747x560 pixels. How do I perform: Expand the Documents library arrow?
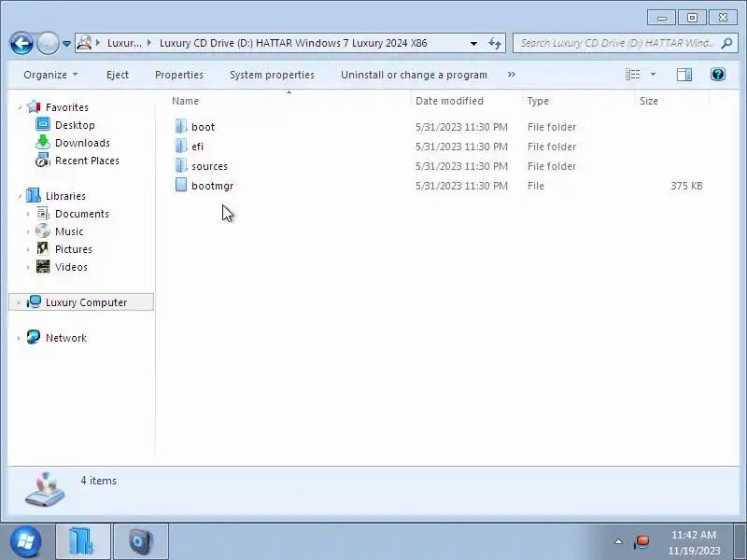[x=28, y=214]
